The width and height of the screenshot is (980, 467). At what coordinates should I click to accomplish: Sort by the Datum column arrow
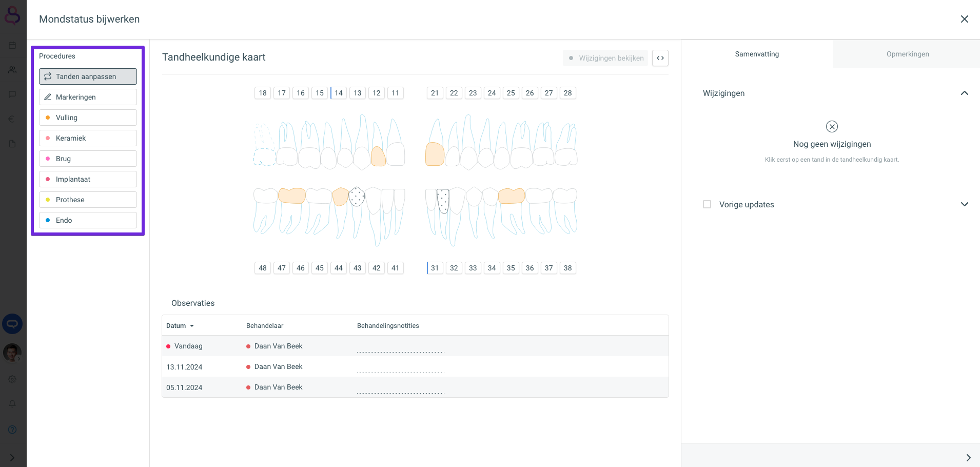click(192, 326)
